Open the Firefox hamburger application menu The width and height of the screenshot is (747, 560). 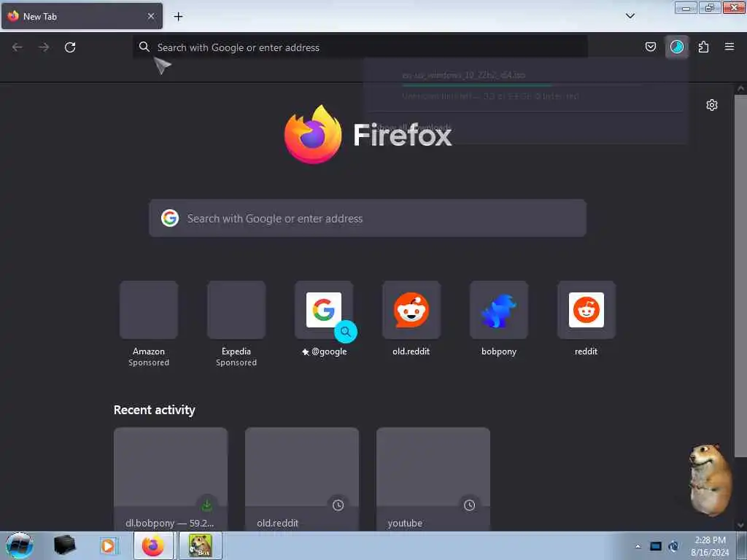729,47
